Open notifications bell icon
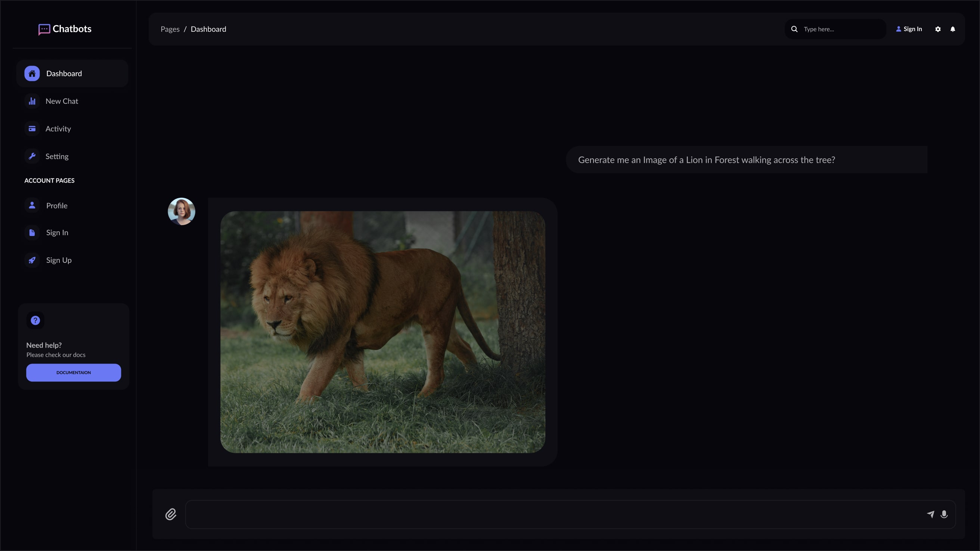The width and height of the screenshot is (980, 551). coord(953,29)
